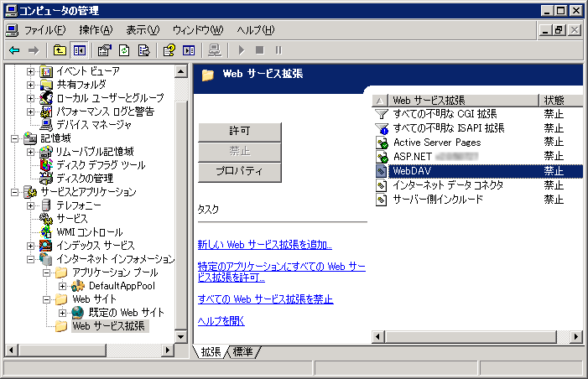
Task: Sort by the Web サービス拡張 column header
Action: [x=463, y=101]
